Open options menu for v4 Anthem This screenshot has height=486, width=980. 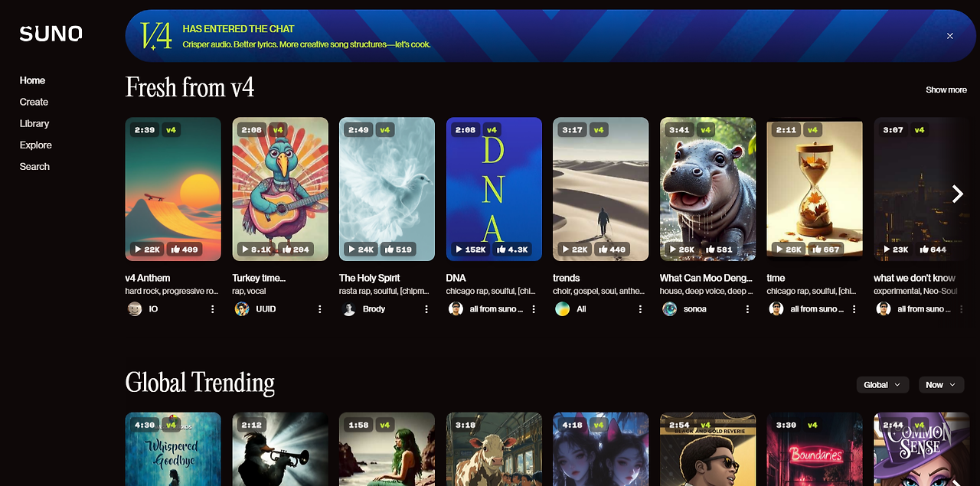[213, 309]
